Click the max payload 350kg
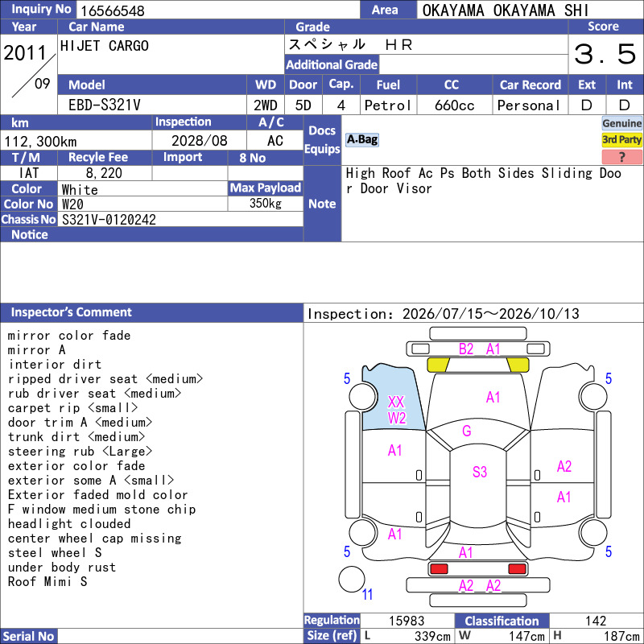The height and width of the screenshot is (644, 644). click(266, 204)
